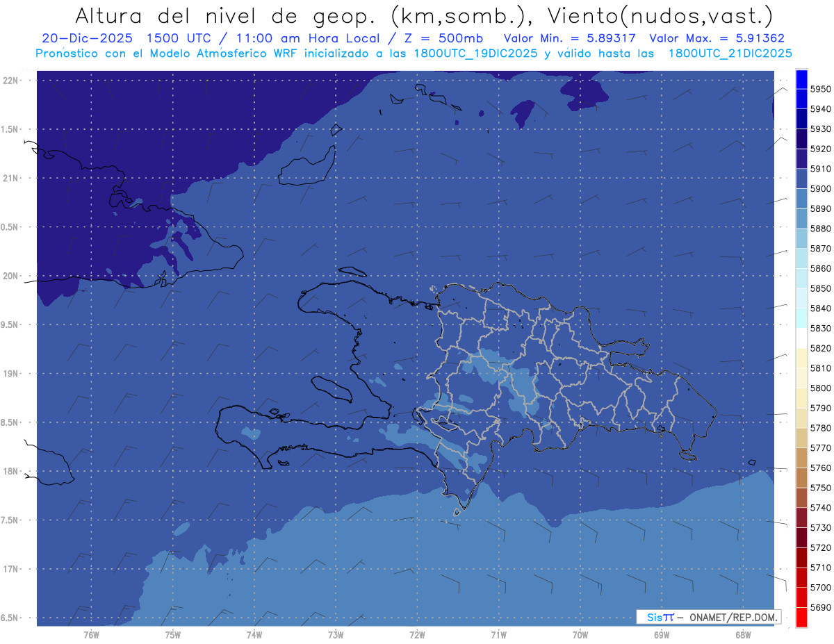Click the '68W' longitude label

[743, 634]
